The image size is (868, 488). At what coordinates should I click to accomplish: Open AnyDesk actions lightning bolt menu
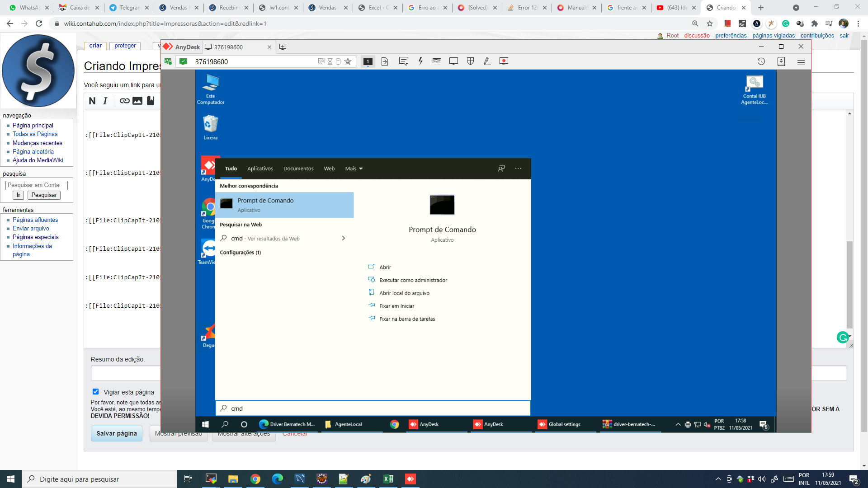pos(420,61)
